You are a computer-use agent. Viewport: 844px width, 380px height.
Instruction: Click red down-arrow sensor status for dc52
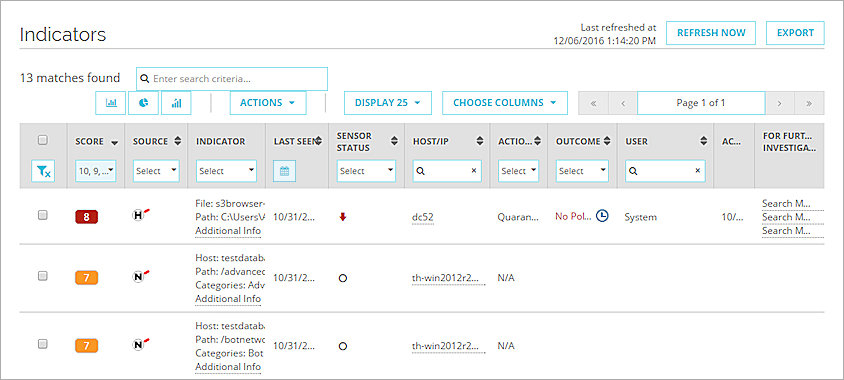point(342,217)
